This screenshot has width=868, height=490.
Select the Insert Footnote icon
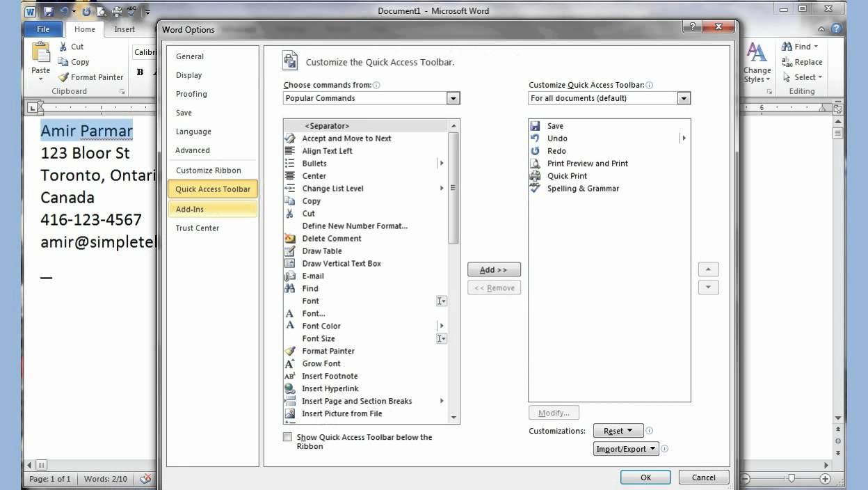click(290, 377)
